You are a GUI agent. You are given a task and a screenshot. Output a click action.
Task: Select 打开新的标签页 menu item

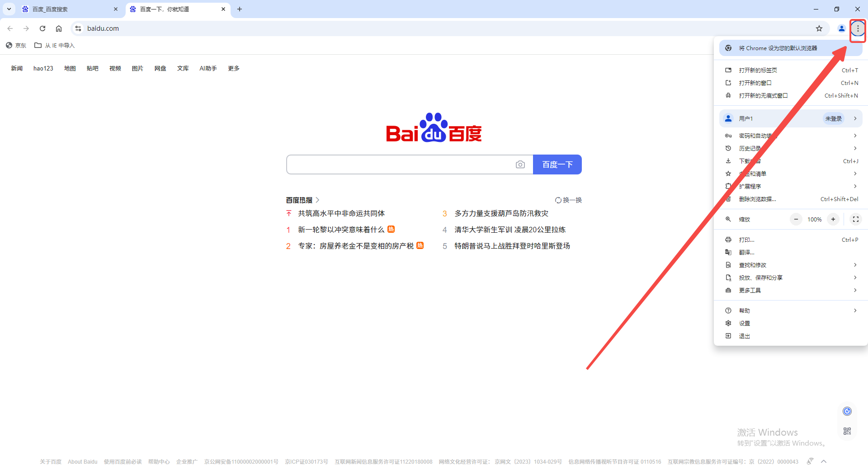pyautogui.click(x=791, y=70)
